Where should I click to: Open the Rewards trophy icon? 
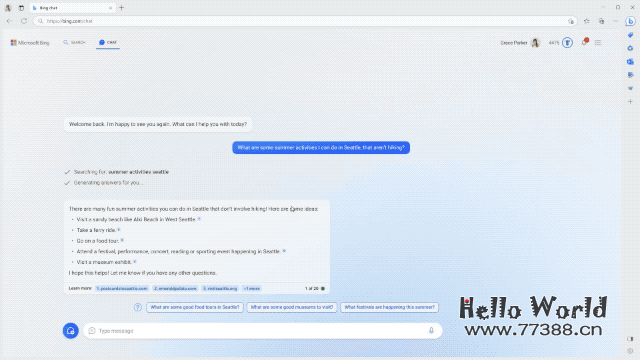tap(567, 42)
